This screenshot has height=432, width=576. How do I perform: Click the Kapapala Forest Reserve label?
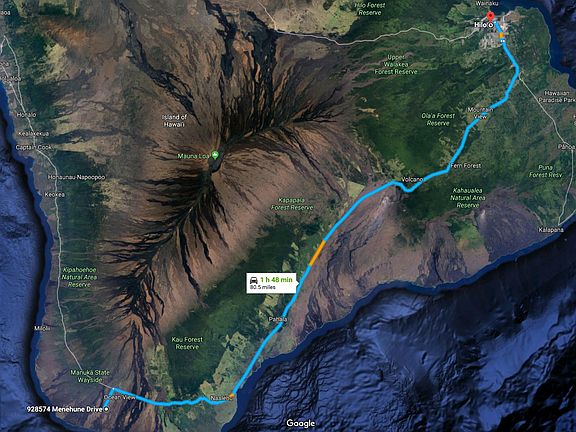(x=292, y=204)
